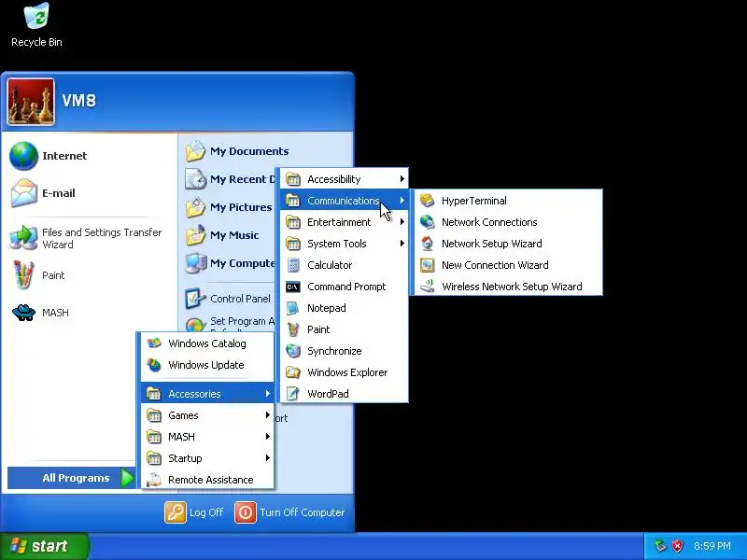This screenshot has height=560, width=747.
Task: Expand Startup submenu arrow
Action: pos(267,458)
